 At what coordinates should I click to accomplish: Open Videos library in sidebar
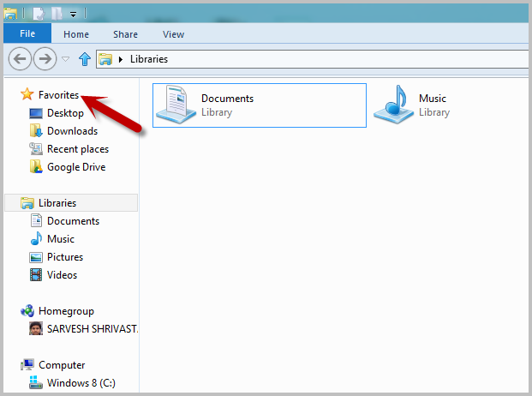pos(62,275)
